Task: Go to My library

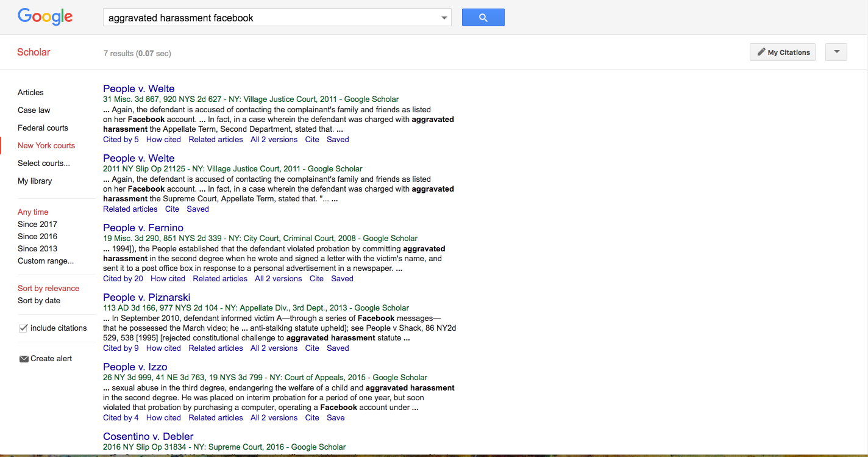Action: 35,181
